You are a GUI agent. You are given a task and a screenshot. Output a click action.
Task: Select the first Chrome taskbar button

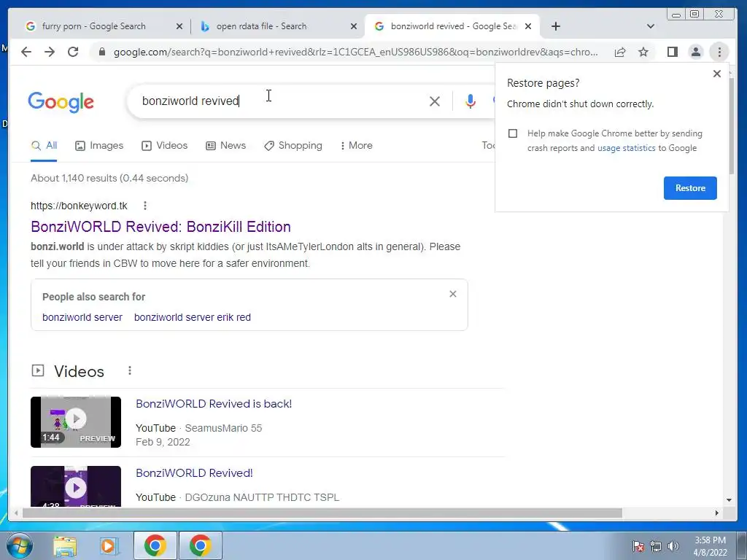coord(155,545)
